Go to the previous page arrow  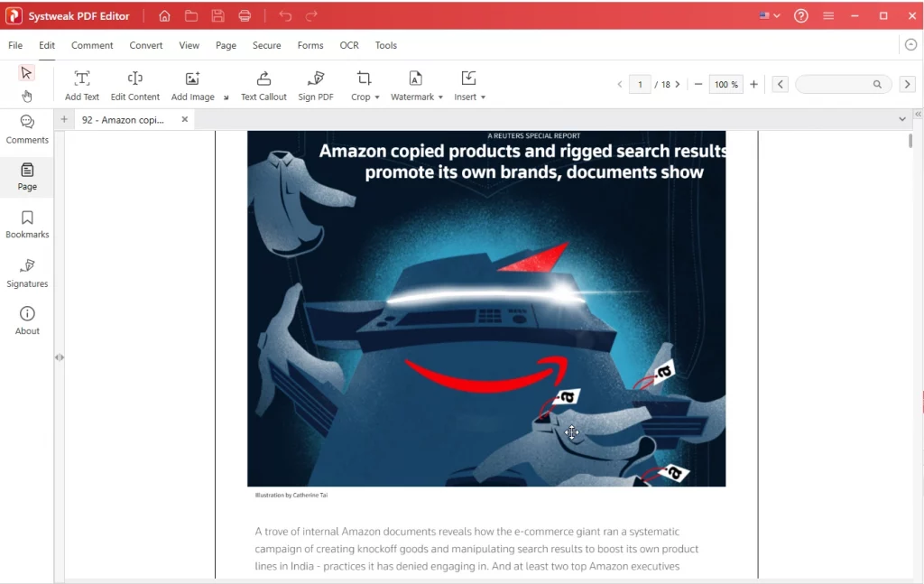tap(619, 84)
